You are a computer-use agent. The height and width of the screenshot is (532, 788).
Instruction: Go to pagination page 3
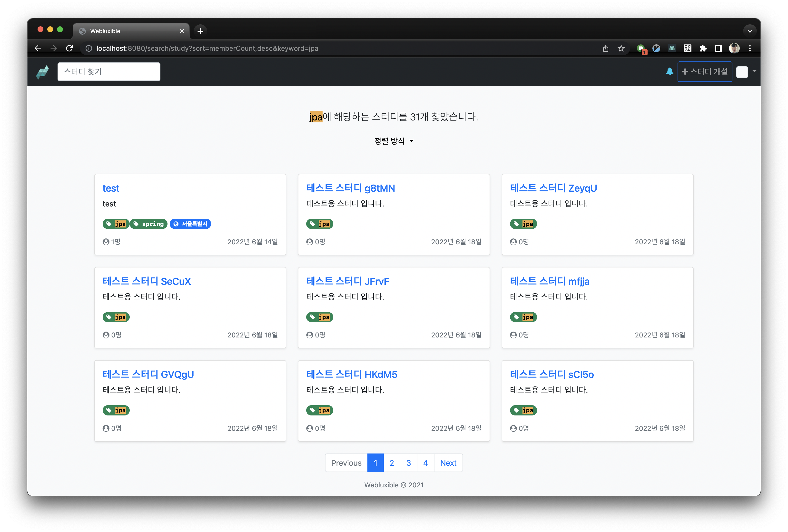408,463
